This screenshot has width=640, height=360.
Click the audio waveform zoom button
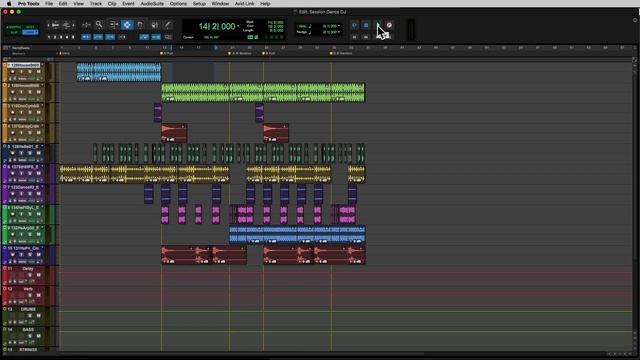(x=56, y=25)
